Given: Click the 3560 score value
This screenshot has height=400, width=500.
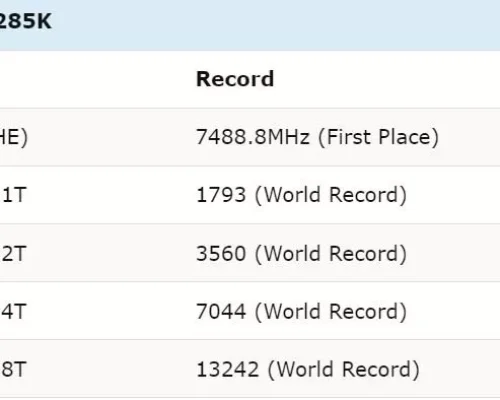Looking at the screenshot, I should [221, 253].
